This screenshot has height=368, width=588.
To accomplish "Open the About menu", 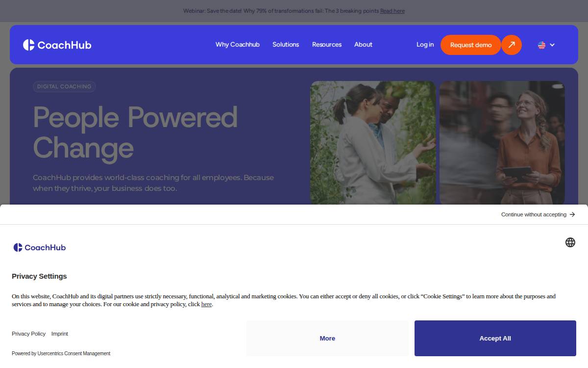I will [363, 45].
